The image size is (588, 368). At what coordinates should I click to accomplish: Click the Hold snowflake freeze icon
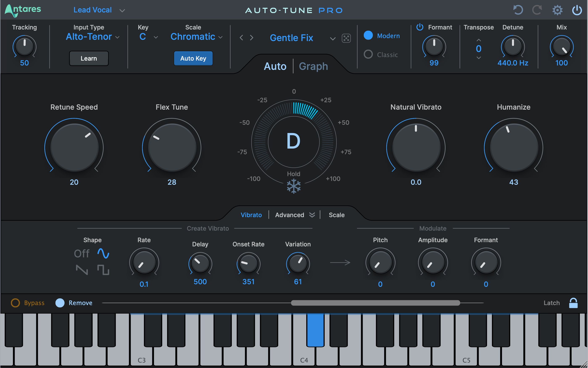coord(294,186)
